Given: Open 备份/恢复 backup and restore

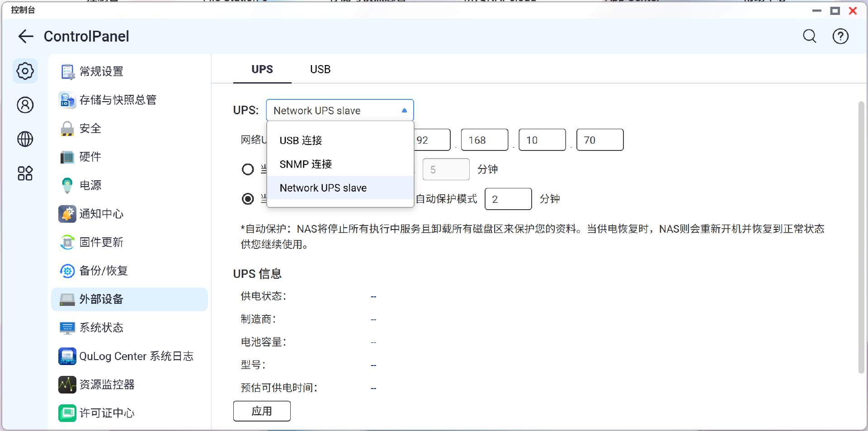Looking at the screenshot, I should pos(129,271).
